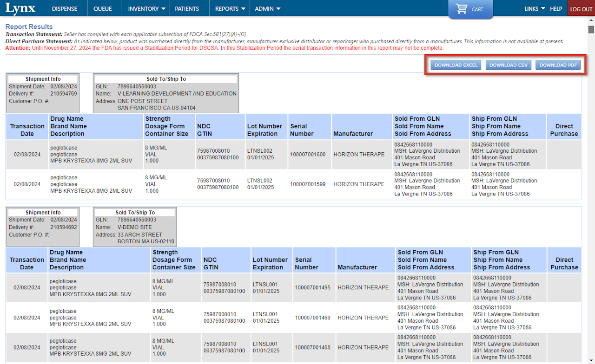This screenshot has width=595, height=364.
Task: Expand the Reports dropdown menu
Action: (x=230, y=9)
